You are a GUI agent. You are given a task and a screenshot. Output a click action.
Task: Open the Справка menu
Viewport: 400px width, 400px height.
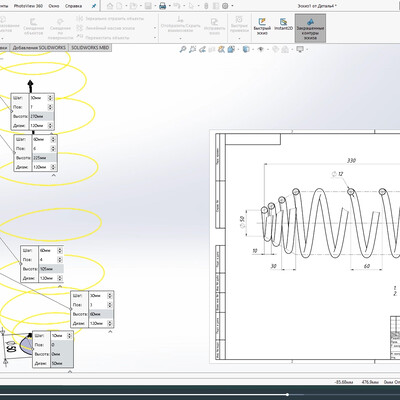pyautogui.click(x=74, y=6)
